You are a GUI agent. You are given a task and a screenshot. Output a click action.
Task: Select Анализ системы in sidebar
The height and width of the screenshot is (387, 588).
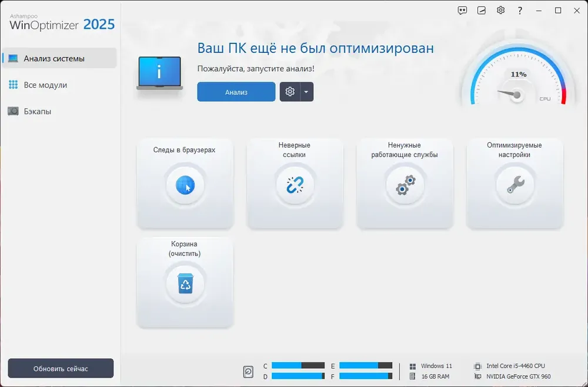point(59,58)
